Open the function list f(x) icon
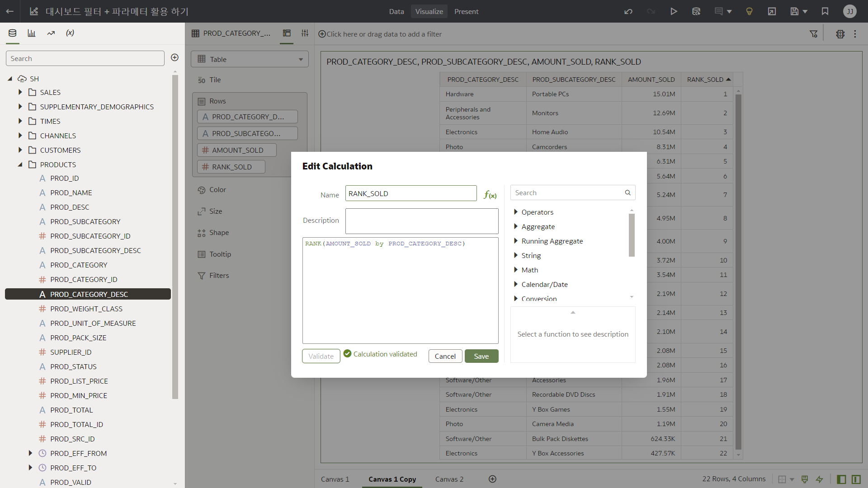The height and width of the screenshot is (488, 868). click(490, 195)
